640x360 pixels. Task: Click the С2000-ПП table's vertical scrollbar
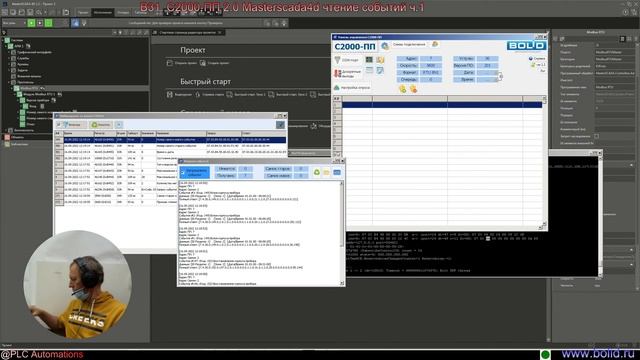(544, 162)
